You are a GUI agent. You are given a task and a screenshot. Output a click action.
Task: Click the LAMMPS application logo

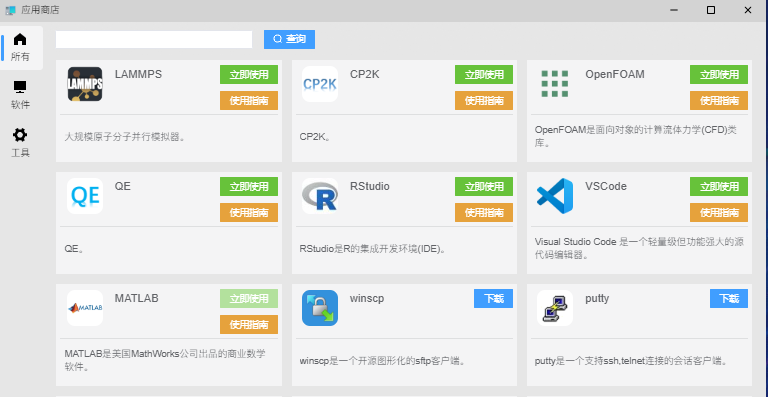click(85, 84)
